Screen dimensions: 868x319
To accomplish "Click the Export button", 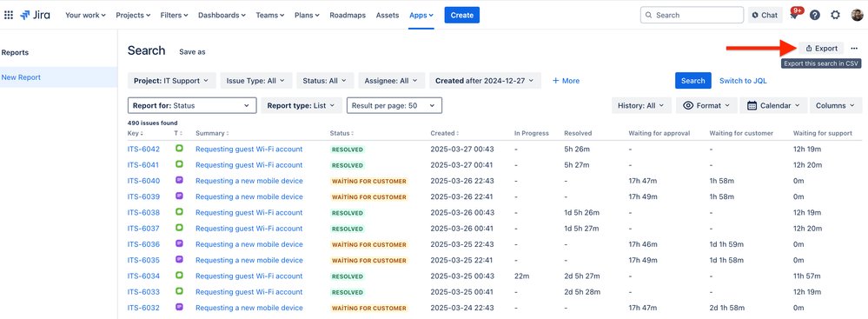I will (x=821, y=48).
